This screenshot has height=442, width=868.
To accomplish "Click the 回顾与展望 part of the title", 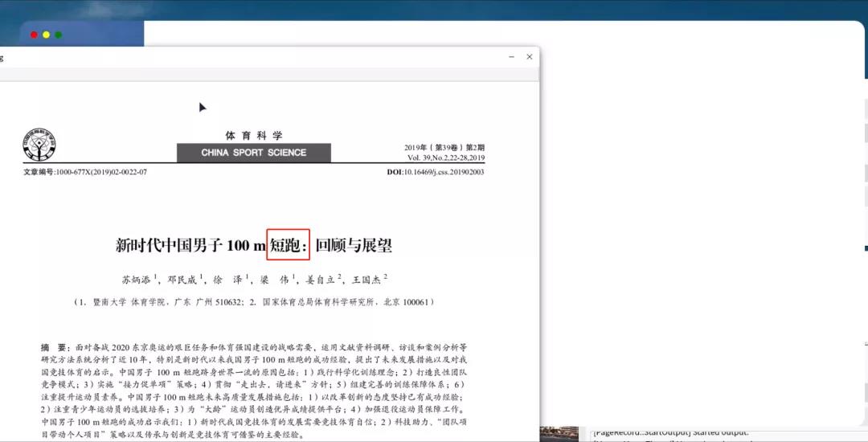I will pyautogui.click(x=353, y=245).
